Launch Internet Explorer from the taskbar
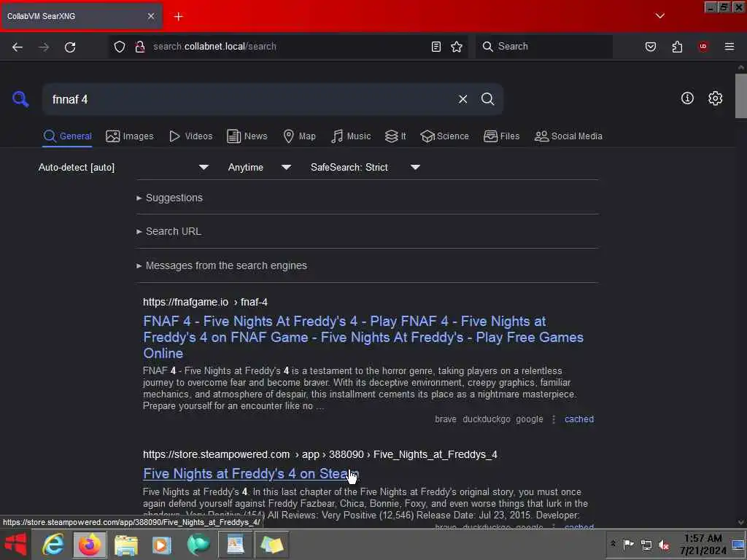Image resolution: width=747 pixels, height=560 pixels. click(x=53, y=545)
